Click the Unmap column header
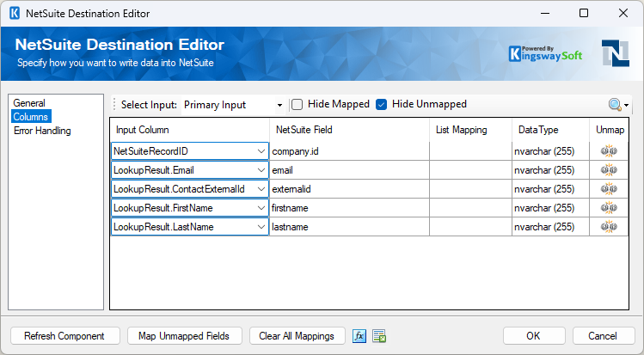 pyautogui.click(x=609, y=130)
